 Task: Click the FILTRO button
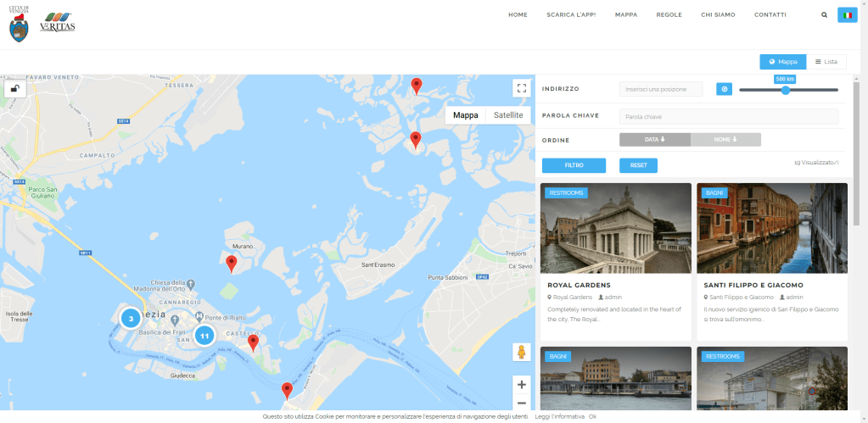point(574,165)
